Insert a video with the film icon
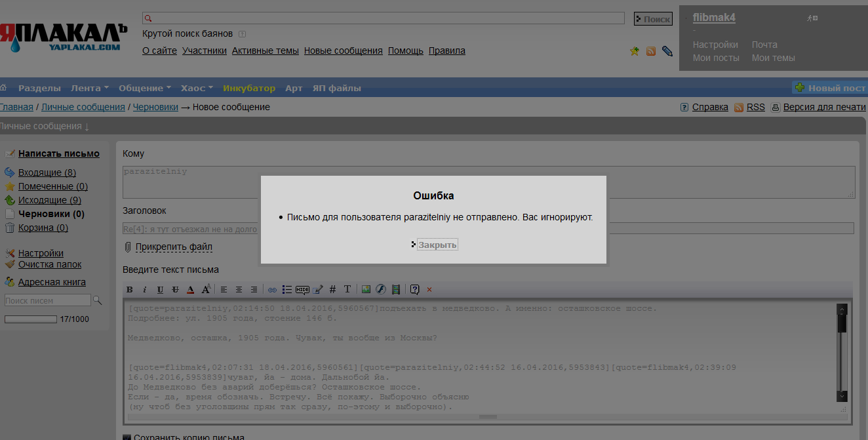868x440 pixels. (x=396, y=289)
